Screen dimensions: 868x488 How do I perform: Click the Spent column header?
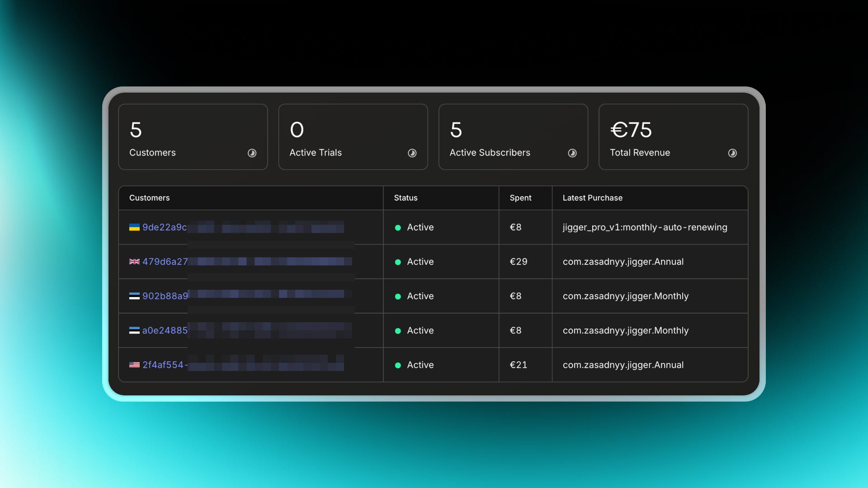point(520,198)
